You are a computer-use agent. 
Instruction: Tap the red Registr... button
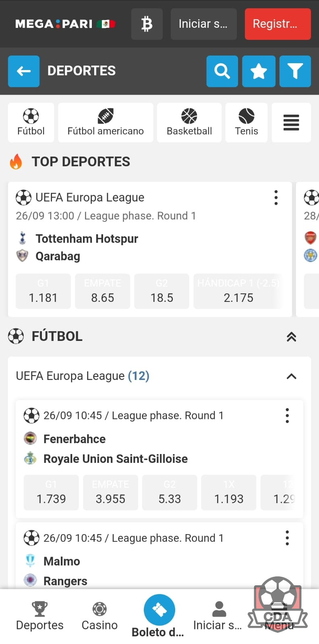278,24
